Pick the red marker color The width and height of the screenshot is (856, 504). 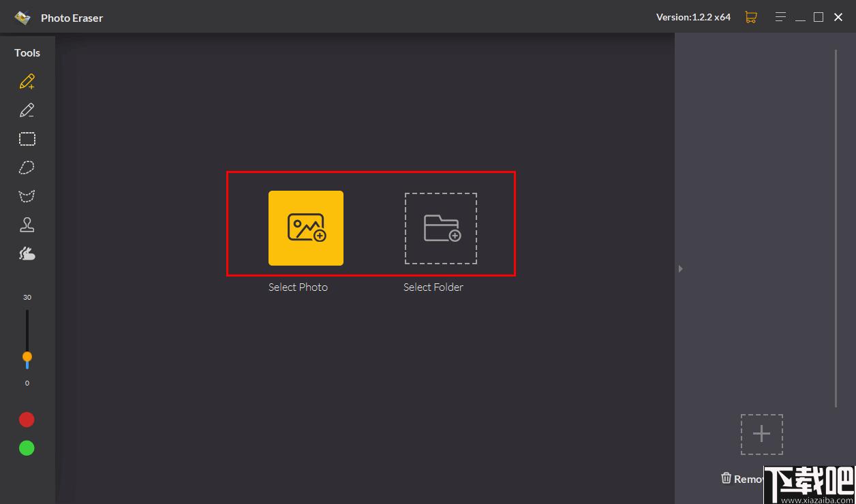(27, 420)
